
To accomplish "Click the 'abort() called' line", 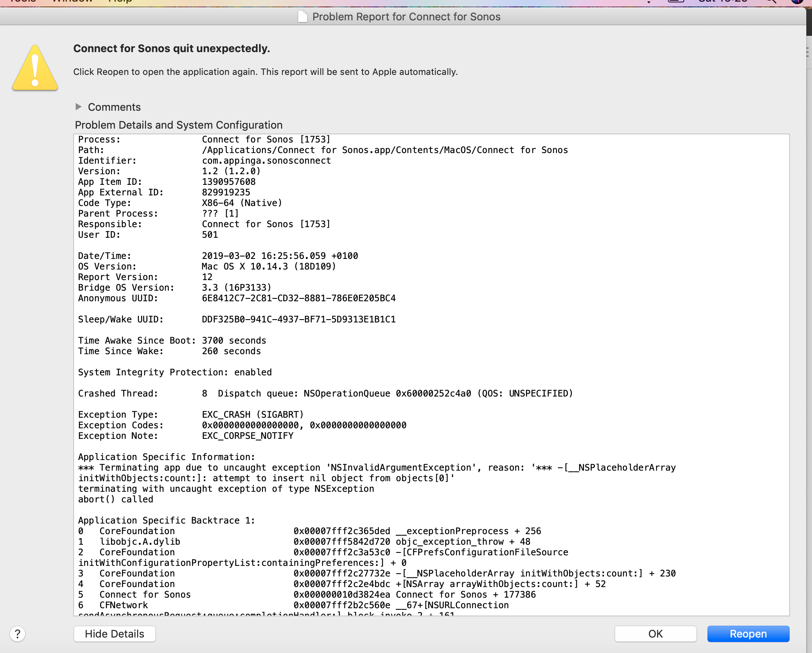I will point(116,500).
